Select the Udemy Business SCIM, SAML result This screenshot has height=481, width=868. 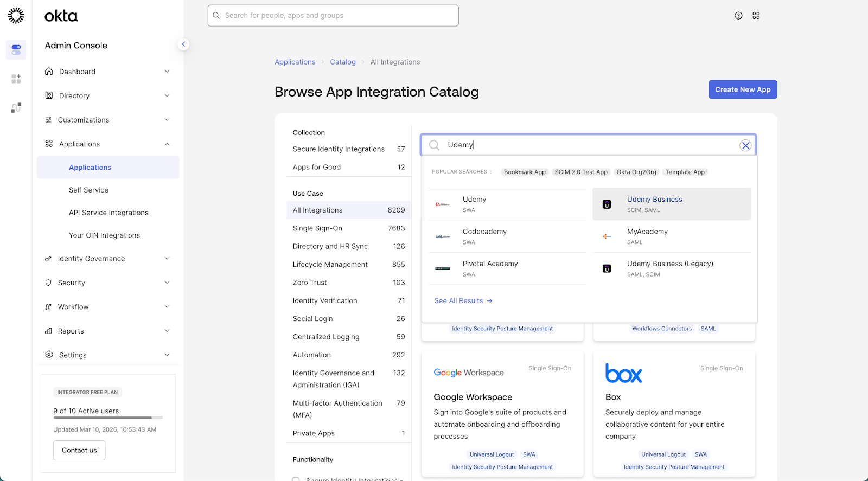click(x=672, y=204)
